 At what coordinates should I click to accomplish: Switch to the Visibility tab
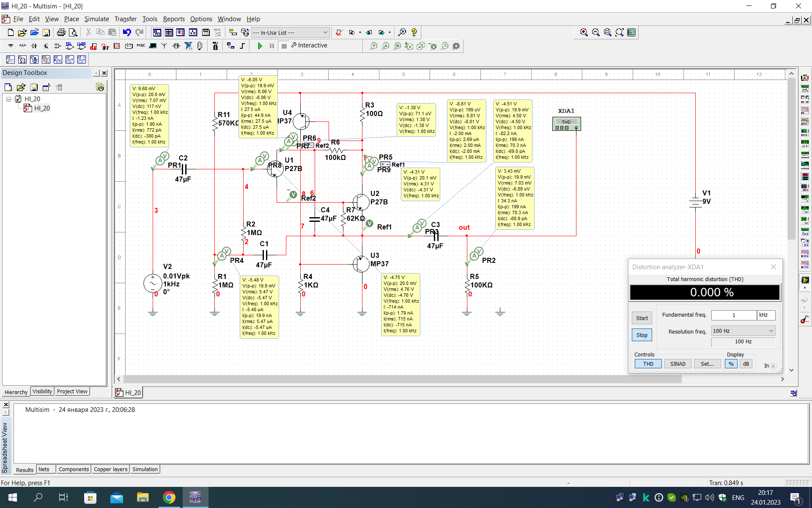click(42, 392)
